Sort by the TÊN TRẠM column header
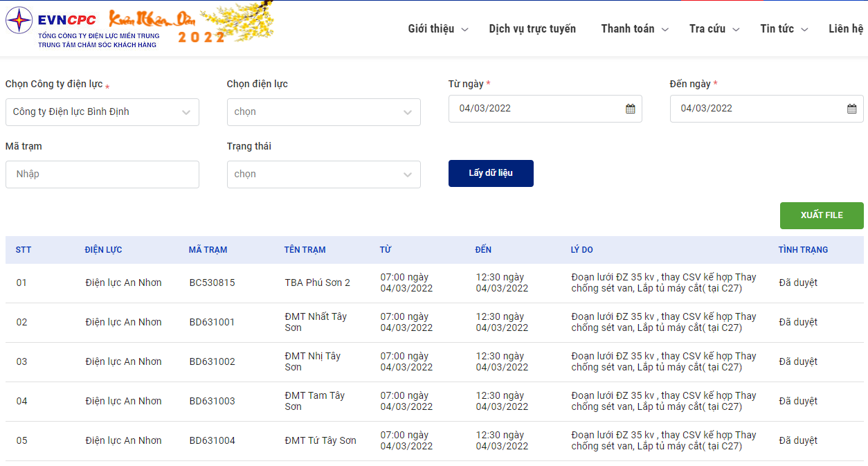Image resolution: width=868 pixels, height=466 pixels. (305, 250)
